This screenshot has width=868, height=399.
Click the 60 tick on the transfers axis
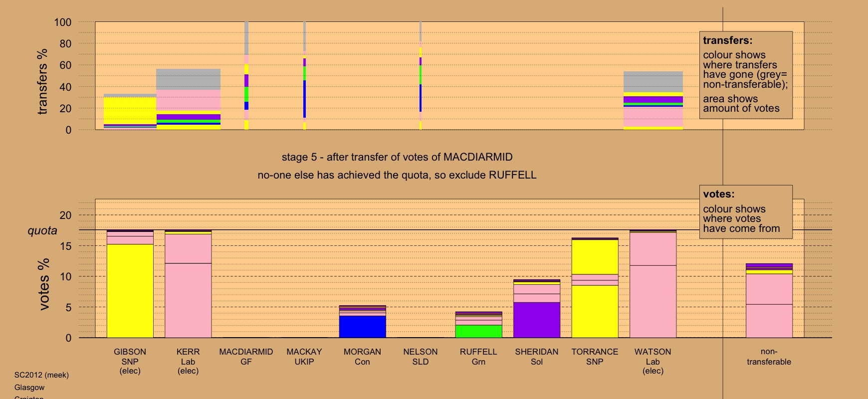pos(65,65)
